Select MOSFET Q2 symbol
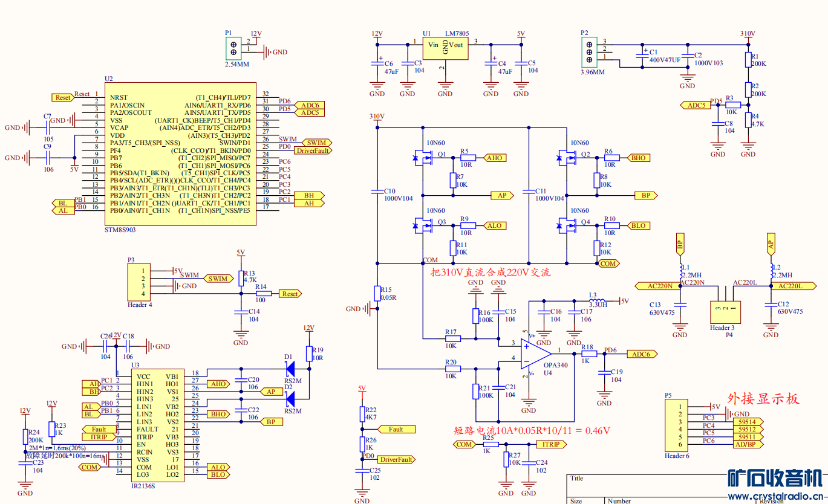The height and width of the screenshot is (504, 828). click(567, 158)
